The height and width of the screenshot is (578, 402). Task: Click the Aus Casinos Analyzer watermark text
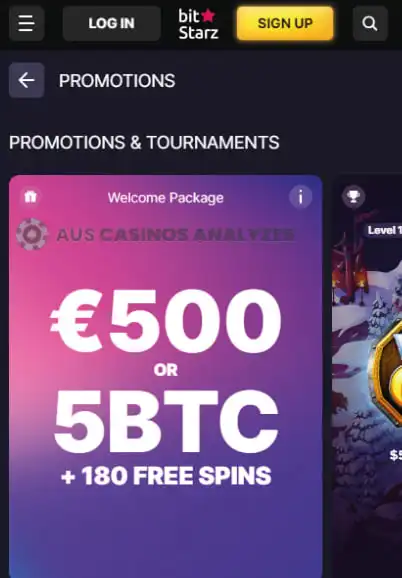[x=175, y=235]
